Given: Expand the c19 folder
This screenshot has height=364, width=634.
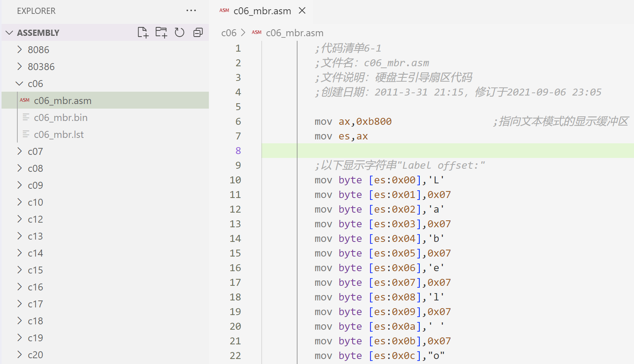Looking at the screenshot, I should pyautogui.click(x=105, y=338).
